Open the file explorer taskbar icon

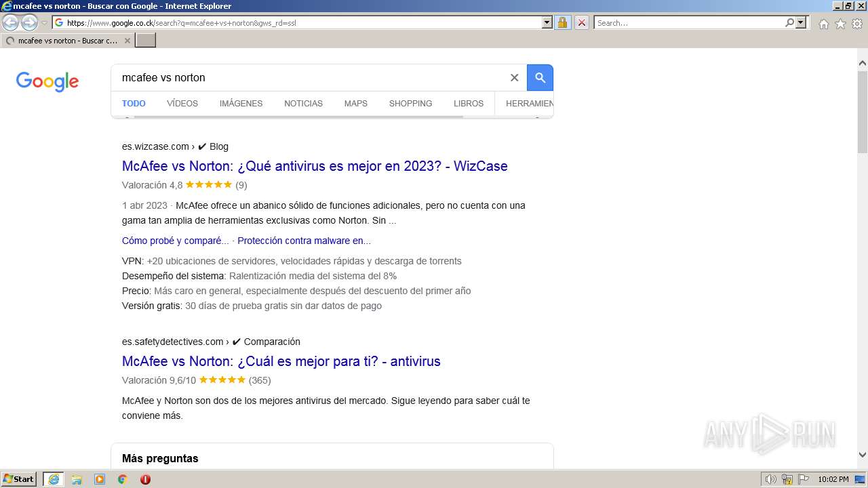tap(77, 479)
